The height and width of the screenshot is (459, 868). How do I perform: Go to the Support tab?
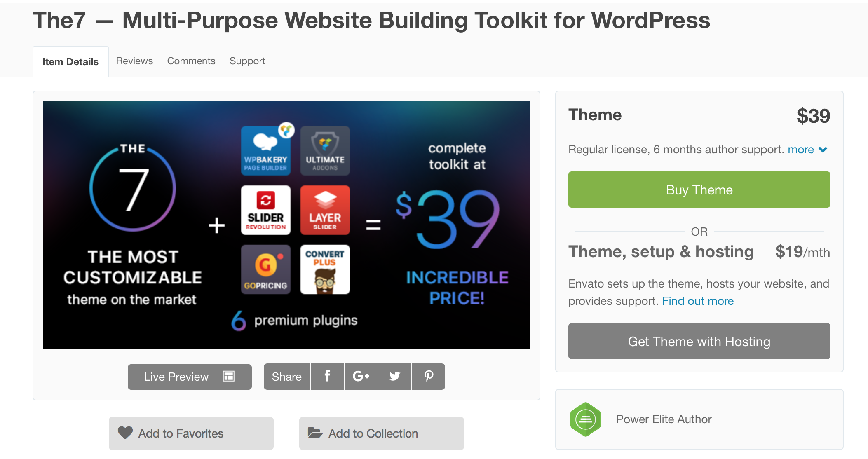point(247,61)
